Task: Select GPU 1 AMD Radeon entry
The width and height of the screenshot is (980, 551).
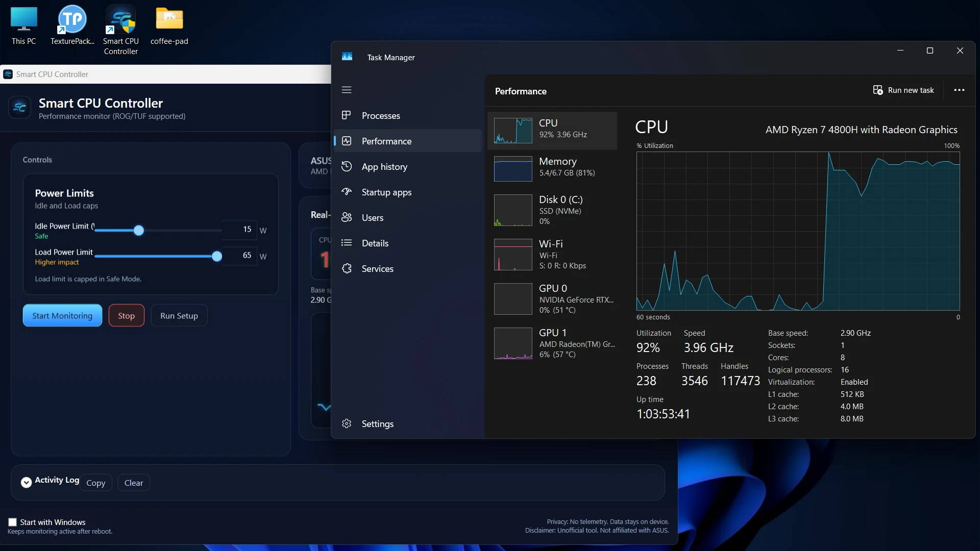Action: tap(552, 343)
